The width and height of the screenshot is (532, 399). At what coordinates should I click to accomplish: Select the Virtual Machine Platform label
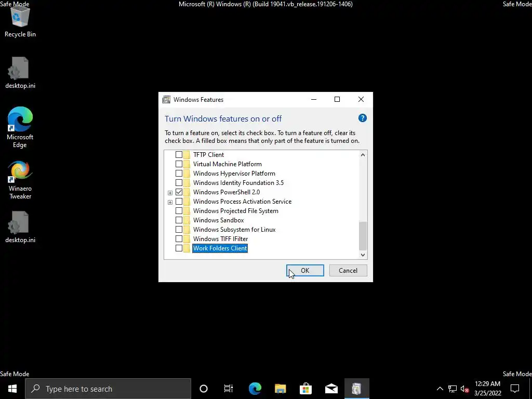click(228, 164)
